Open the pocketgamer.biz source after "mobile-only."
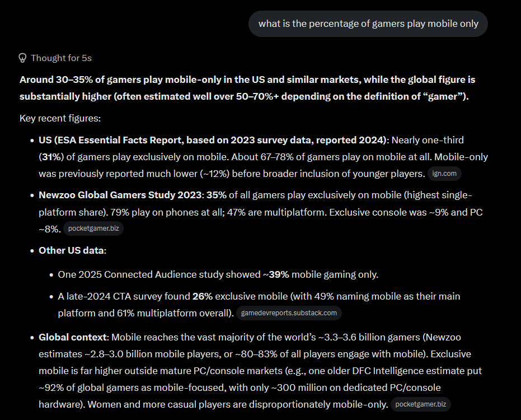Image resolution: width=521 pixels, height=420 pixels. point(421,404)
